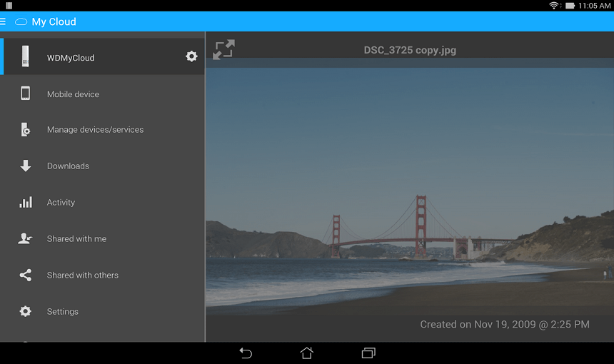Image resolution: width=614 pixels, height=364 pixels.
Task: Tap the hamburger menu icon
Action: pyautogui.click(x=4, y=21)
